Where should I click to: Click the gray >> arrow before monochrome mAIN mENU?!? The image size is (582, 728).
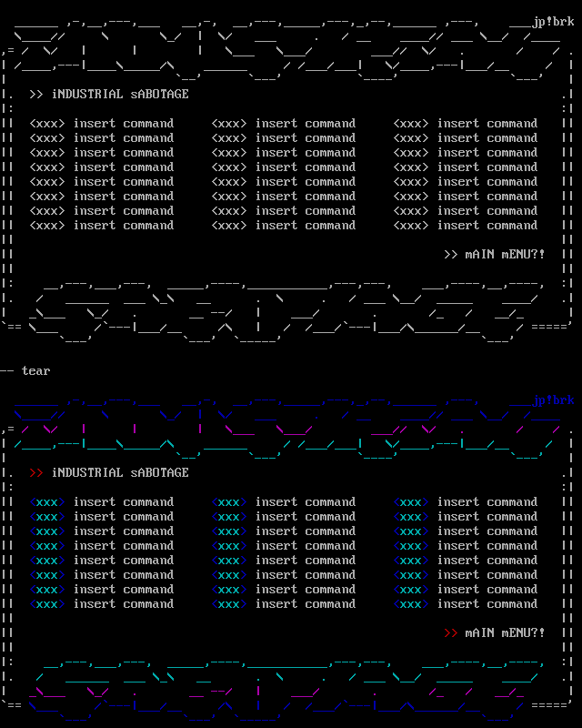click(451, 255)
